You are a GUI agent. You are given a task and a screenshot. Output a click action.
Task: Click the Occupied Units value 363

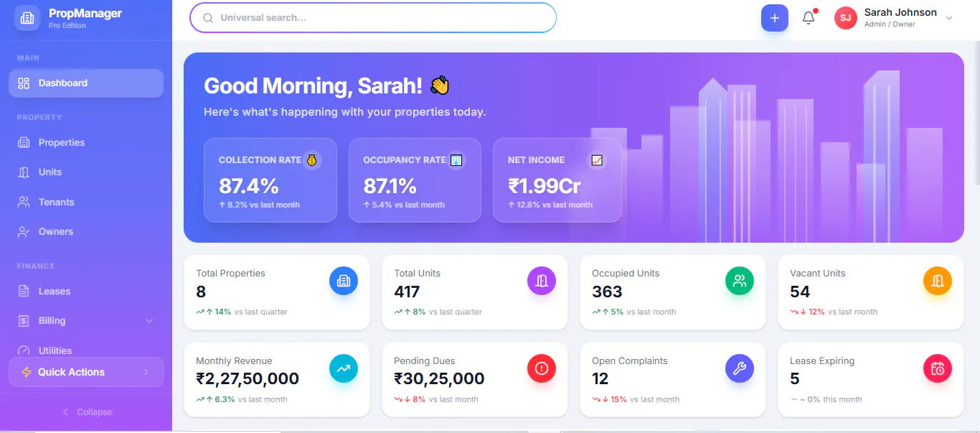607,292
